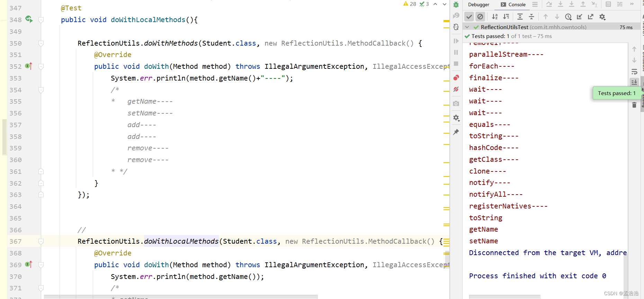The width and height of the screenshot is (644, 299).
Task: Toggle auto-test rerun icon
Action: point(456,27)
